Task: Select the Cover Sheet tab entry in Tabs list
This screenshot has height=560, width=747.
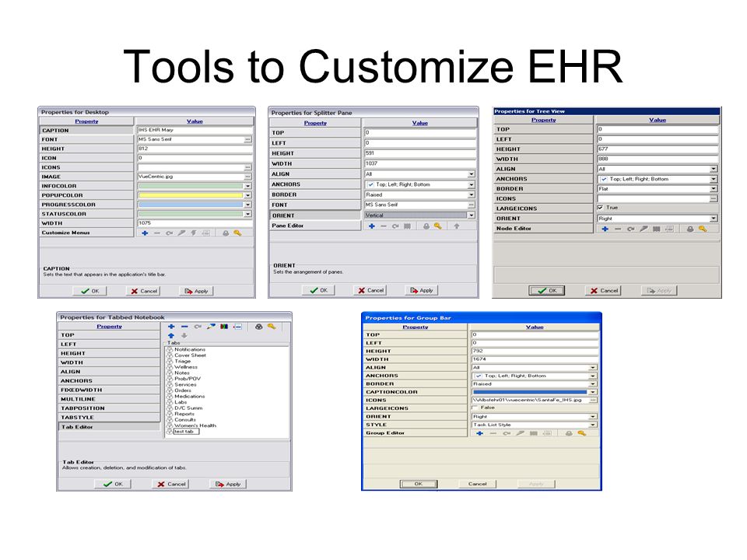Action: (190, 355)
